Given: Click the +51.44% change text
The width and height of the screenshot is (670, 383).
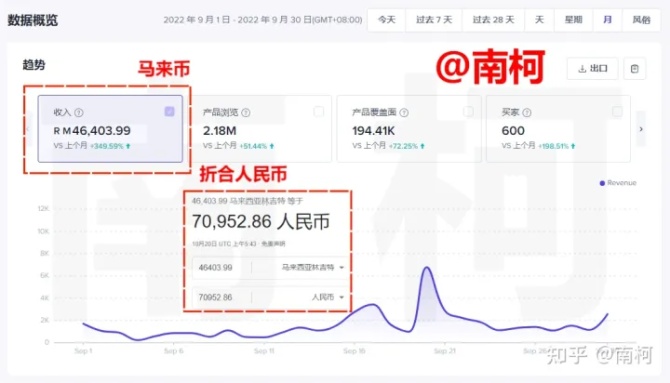Looking at the screenshot, I should tap(253, 146).
